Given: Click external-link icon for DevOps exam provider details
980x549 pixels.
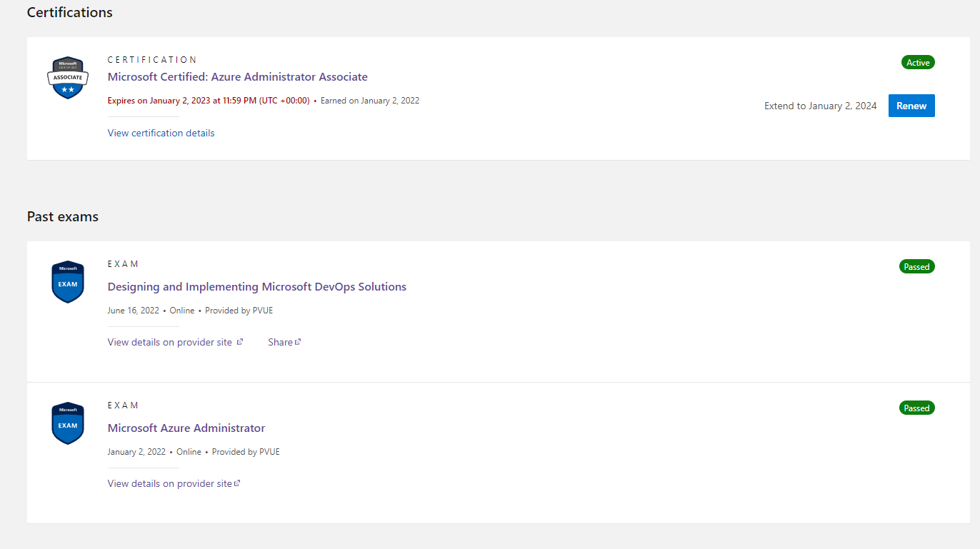Looking at the screenshot, I should 240,342.
